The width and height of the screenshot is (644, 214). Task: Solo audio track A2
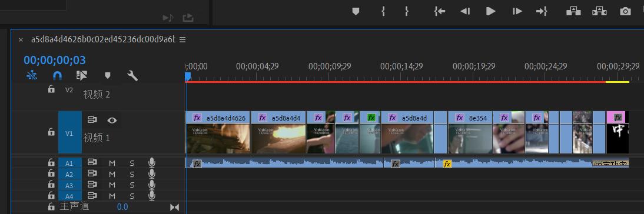[132, 174]
